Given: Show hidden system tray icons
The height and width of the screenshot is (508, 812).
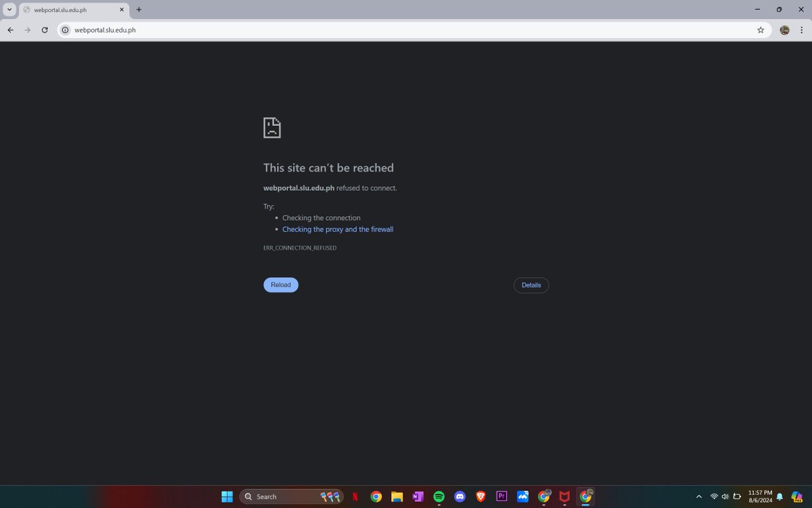Looking at the screenshot, I should (x=698, y=496).
